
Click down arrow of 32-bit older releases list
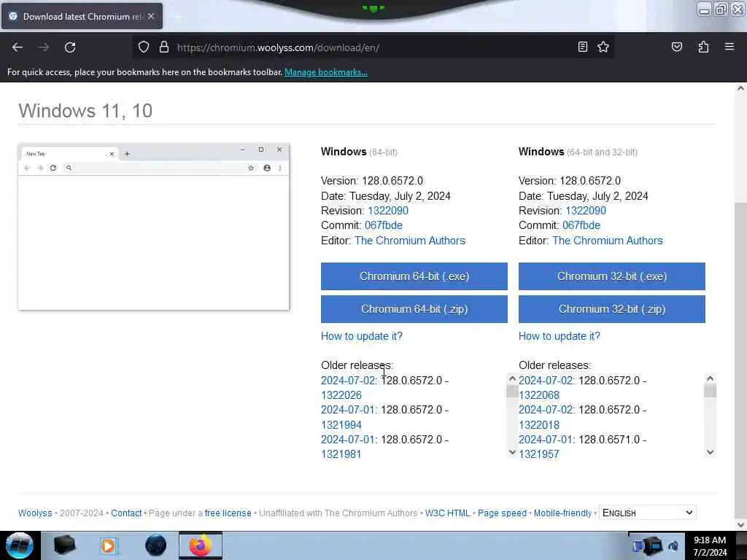click(710, 452)
